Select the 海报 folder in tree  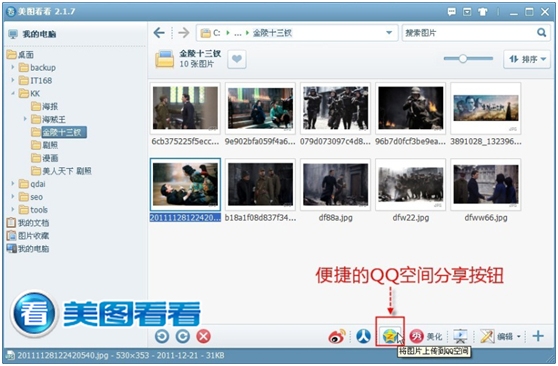44,106
